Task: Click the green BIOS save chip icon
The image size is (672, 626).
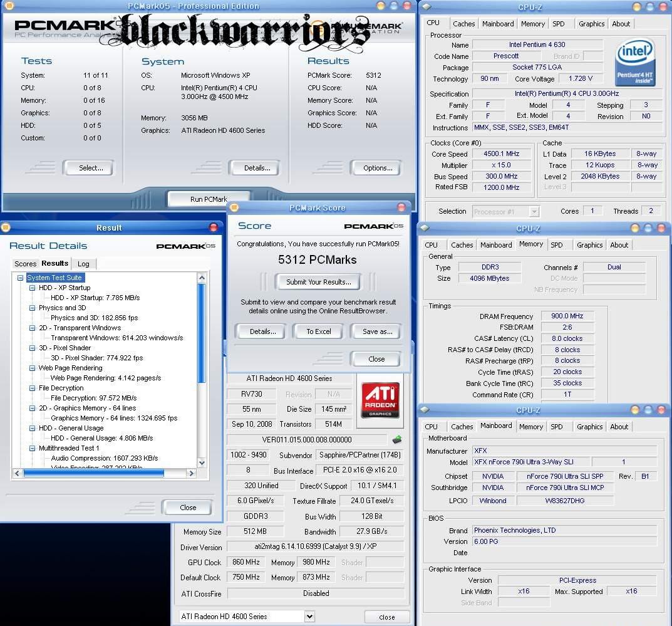Action: (397, 439)
